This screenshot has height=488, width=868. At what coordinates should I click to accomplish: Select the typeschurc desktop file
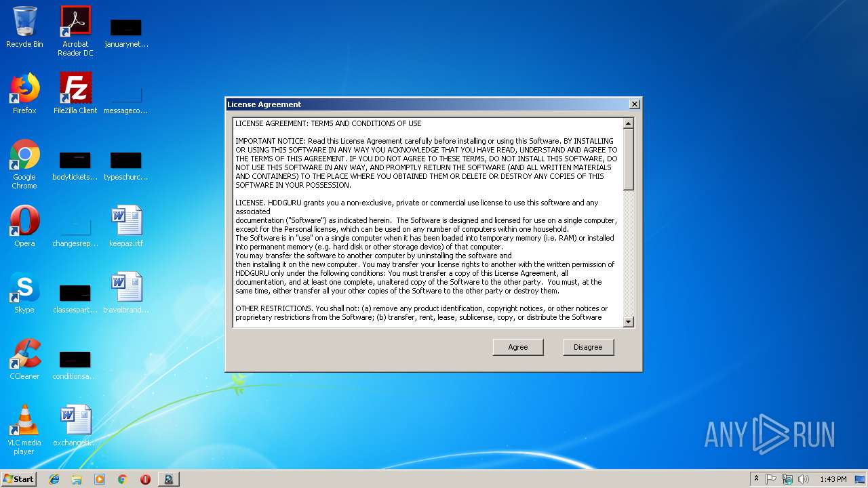[x=126, y=166]
